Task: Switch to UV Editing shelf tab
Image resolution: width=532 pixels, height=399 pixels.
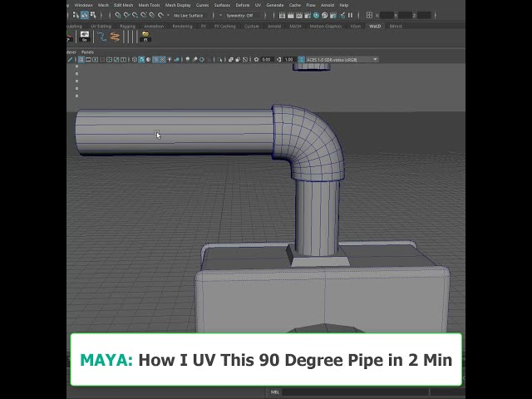Action: coord(101,26)
